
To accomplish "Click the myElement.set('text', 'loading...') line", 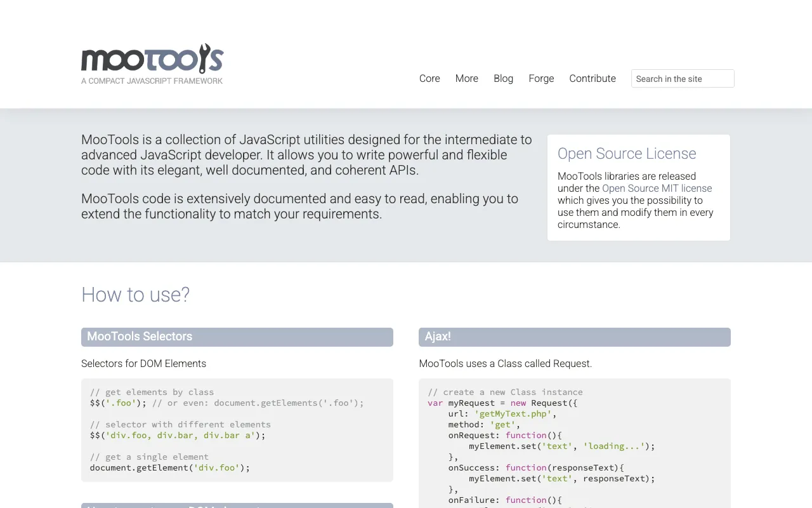I will 562,446.
